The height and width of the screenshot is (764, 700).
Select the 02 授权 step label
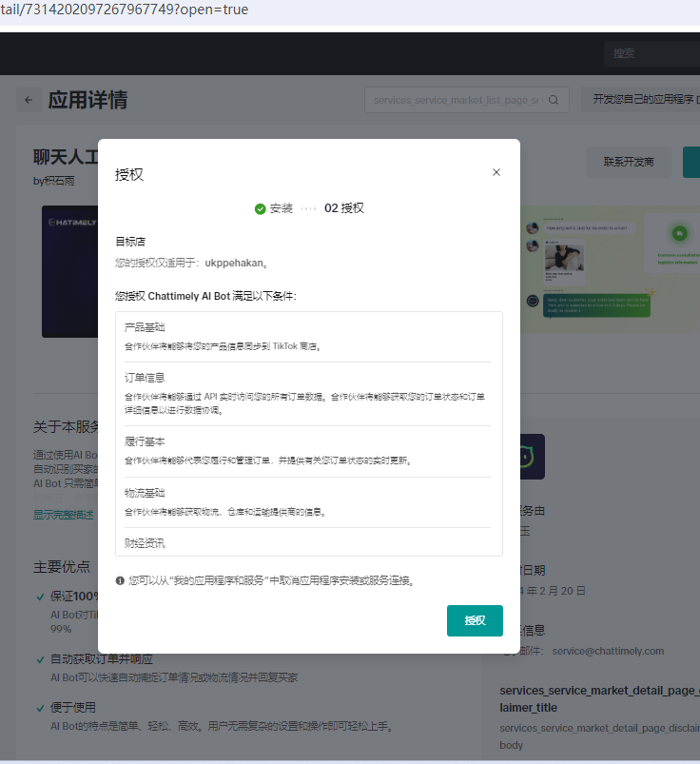point(344,208)
